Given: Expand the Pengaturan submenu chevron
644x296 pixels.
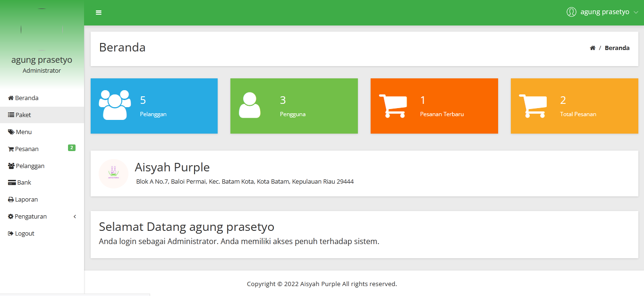Looking at the screenshot, I should tap(74, 216).
